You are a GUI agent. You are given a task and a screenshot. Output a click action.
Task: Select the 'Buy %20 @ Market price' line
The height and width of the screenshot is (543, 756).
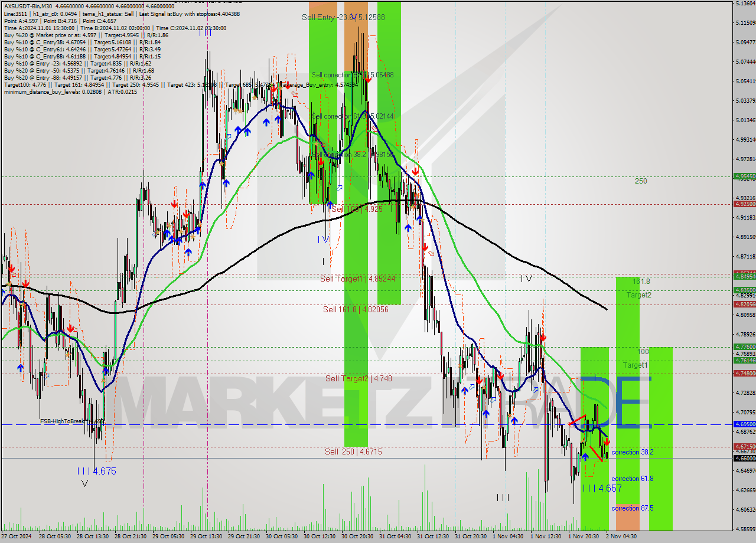[x=86, y=35]
